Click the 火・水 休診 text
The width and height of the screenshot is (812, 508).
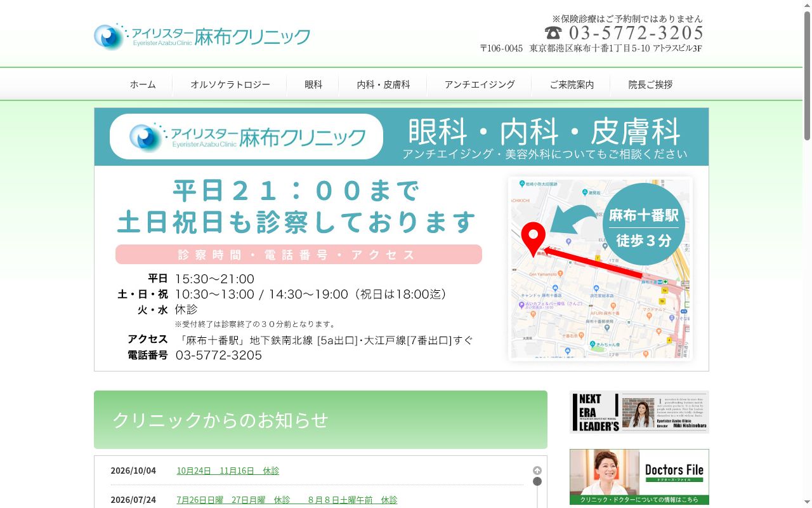point(167,309)
